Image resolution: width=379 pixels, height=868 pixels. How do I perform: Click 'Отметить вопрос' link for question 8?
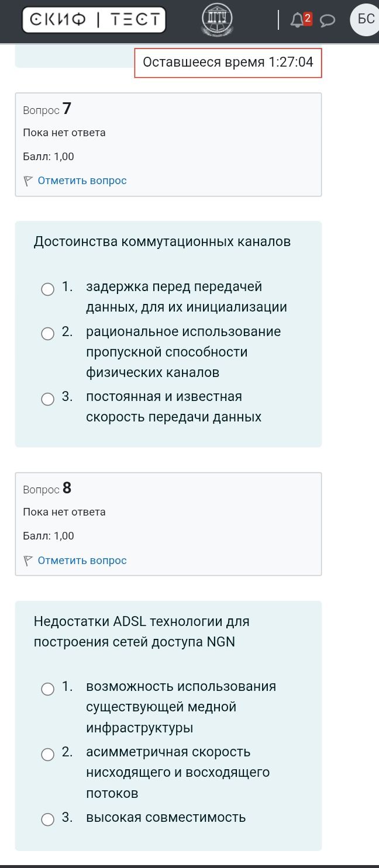click(x=82, y=561)
